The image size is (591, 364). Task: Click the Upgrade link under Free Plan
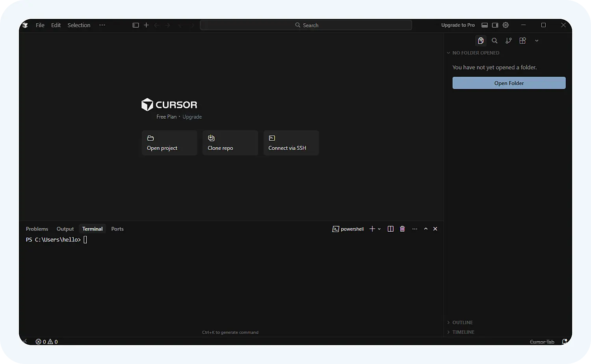[x=192, y=117]
